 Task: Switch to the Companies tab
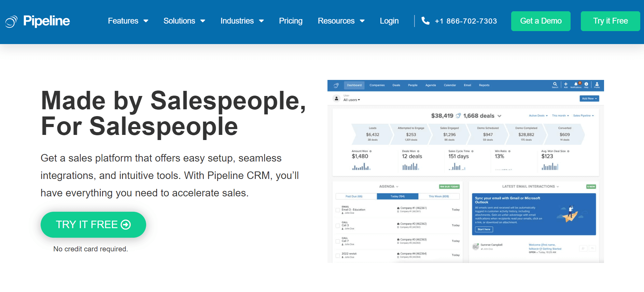(377, 85)
